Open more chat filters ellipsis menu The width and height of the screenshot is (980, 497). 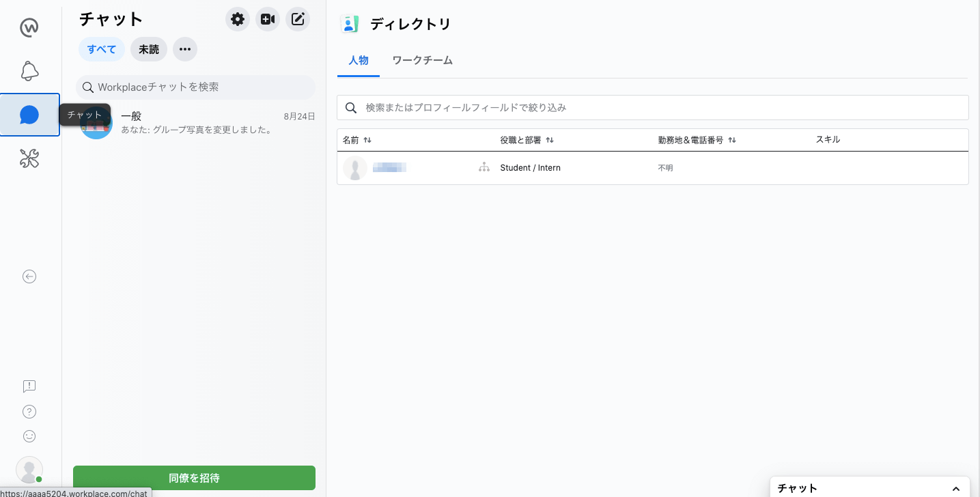(185, 49)
